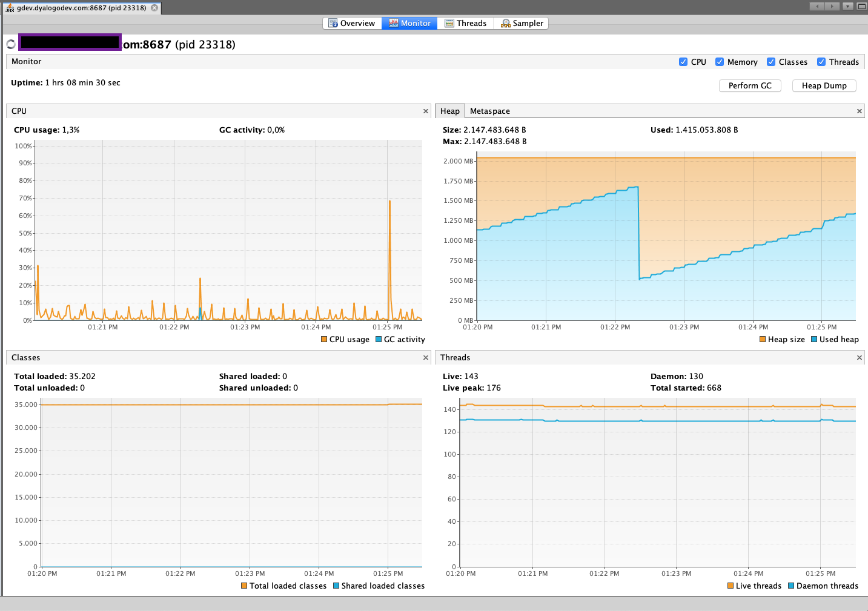Screen dimensions: 868x611
Task: Uncheck the CPU checkbox
Action: click(x=683, y=62)
